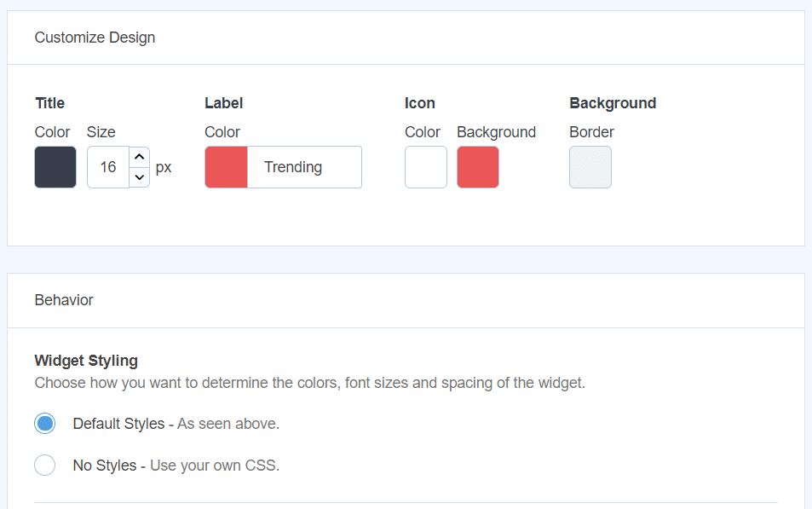Decrease the title size with the down arrow

(x=139, y=176)
